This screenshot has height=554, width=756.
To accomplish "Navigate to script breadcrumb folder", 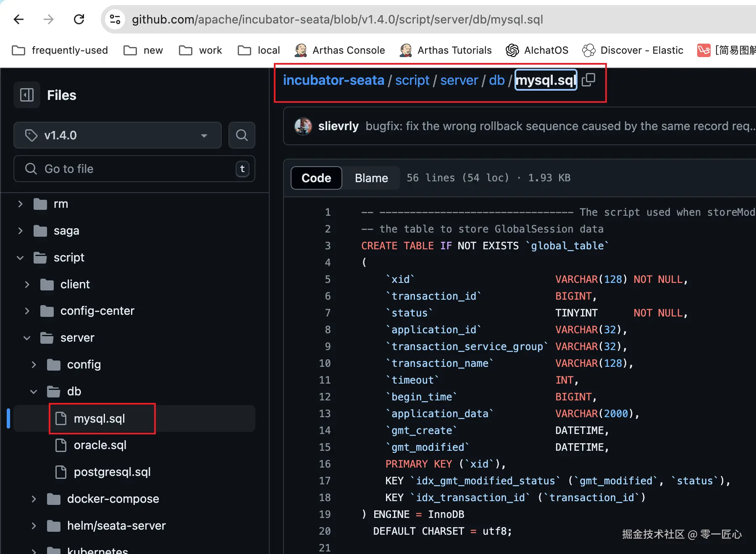I will point(412,80).
